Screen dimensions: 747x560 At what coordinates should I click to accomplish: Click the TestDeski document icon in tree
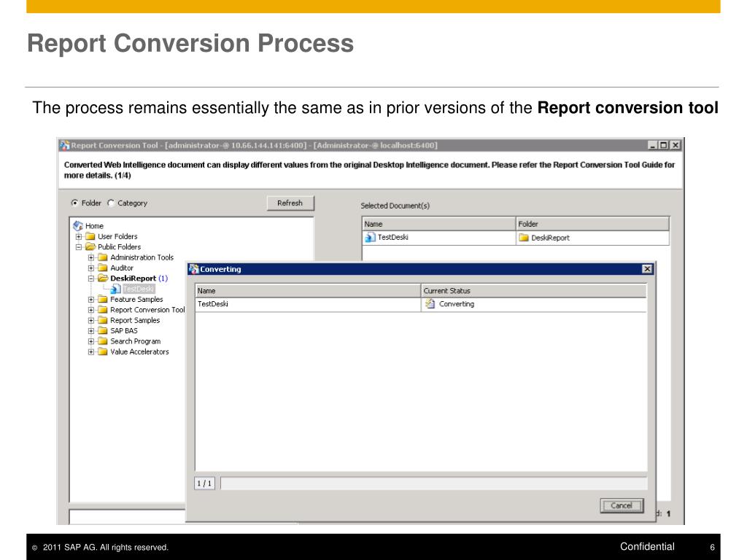pos(115,289)
